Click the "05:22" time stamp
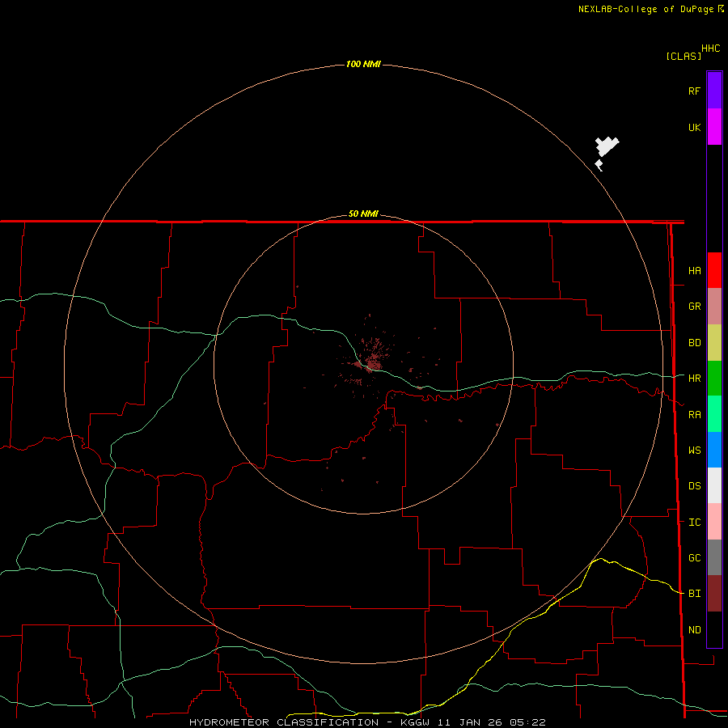728x728 pixels. [527, 722]
